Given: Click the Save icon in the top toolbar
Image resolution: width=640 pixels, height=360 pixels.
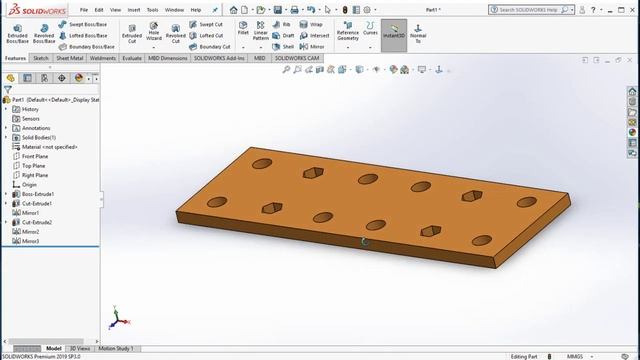Looking at the screenshot, I should click(x=278, y=10).
